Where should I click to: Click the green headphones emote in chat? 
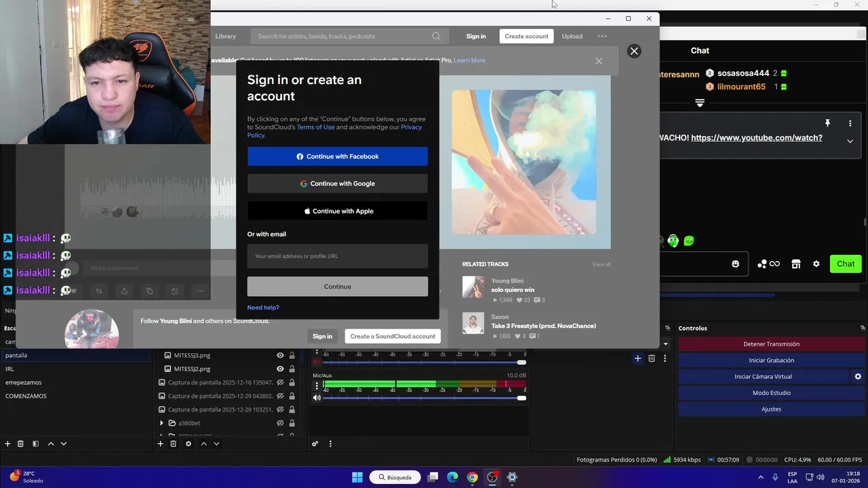[673, 240]
